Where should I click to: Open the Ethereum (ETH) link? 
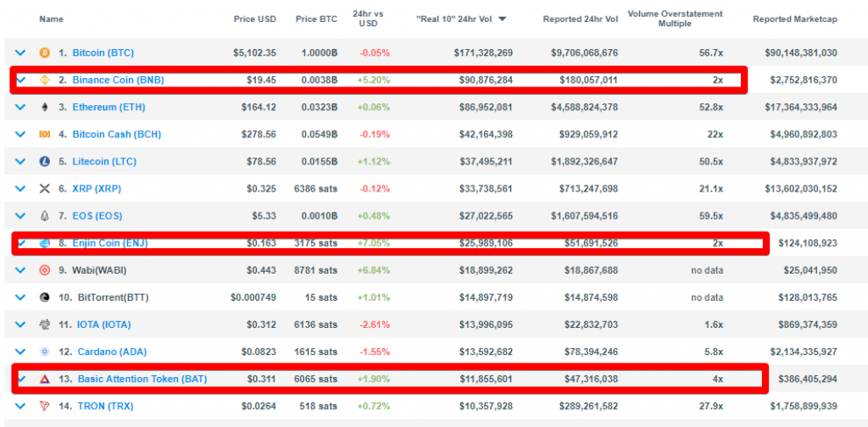pos(108,108)
